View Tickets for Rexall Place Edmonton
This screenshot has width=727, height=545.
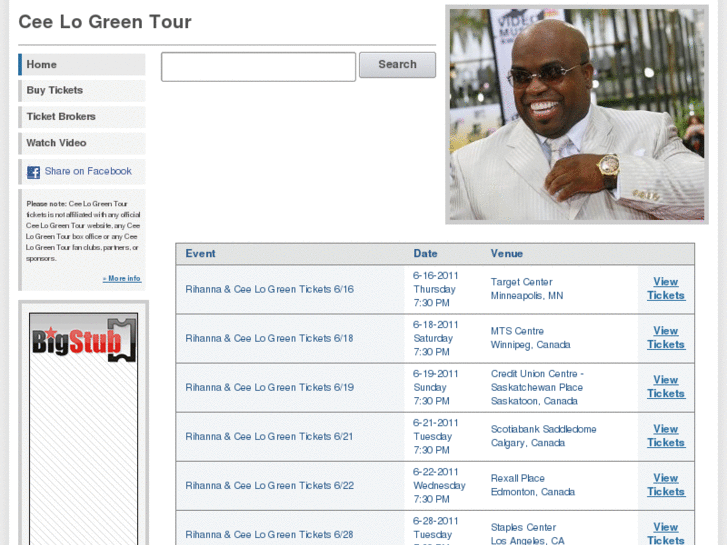tap(666, 485)
